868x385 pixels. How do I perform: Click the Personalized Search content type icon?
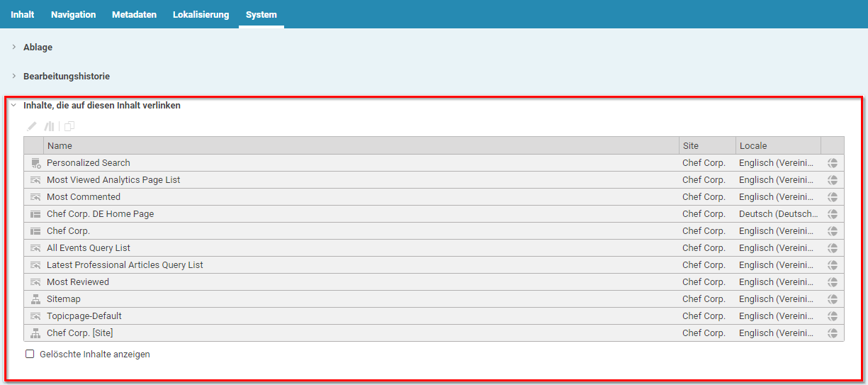pos(35,163)
